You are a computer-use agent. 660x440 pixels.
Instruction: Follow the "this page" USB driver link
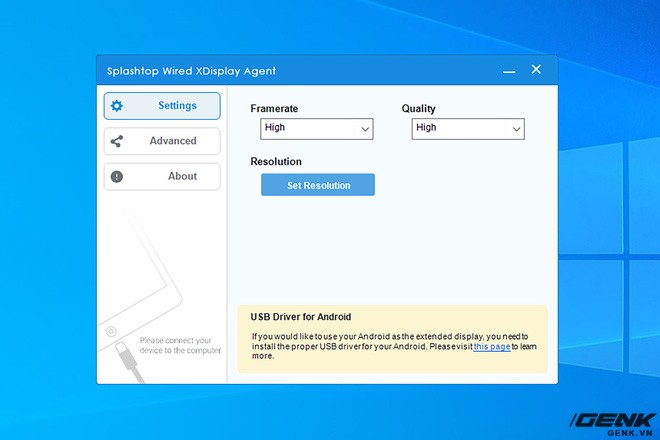point(492,346)
